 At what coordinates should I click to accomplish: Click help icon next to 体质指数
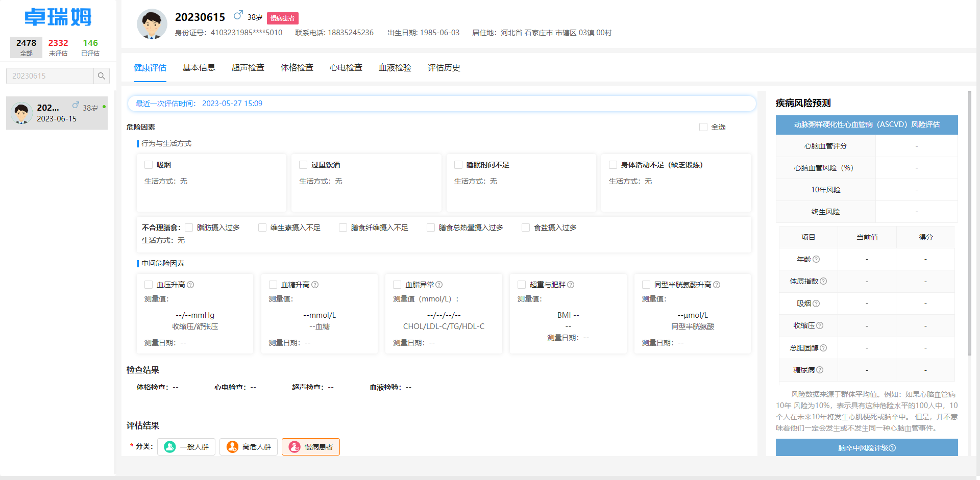click(823, 281)
